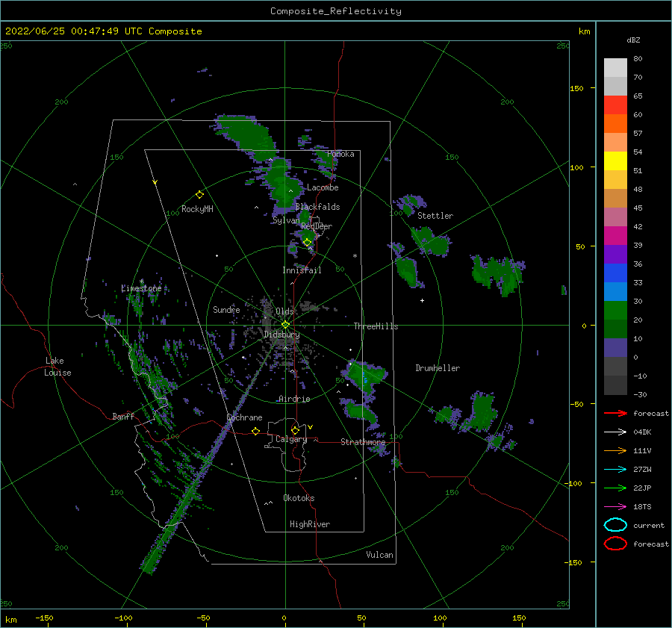Click the red forecast arrow in legend
Image resolution: width=672 pixels, height=628 pixels.
[x=615, y=413]
